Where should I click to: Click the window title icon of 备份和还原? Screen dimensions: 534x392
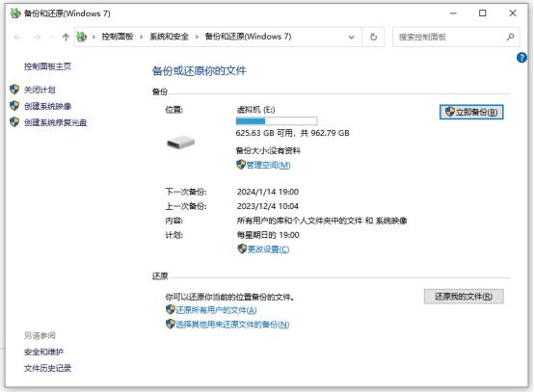[15, 13]
